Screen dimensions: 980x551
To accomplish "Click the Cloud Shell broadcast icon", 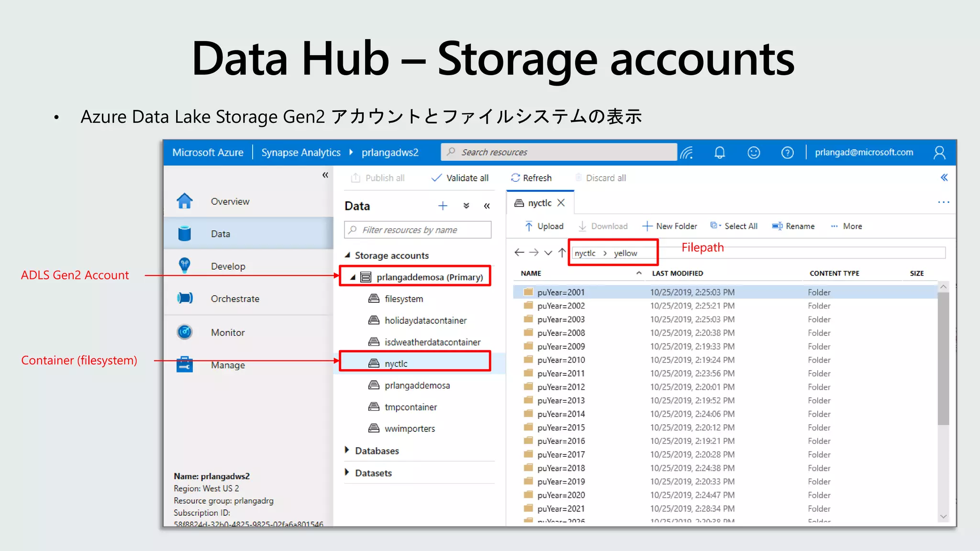I will coord(687,153).
